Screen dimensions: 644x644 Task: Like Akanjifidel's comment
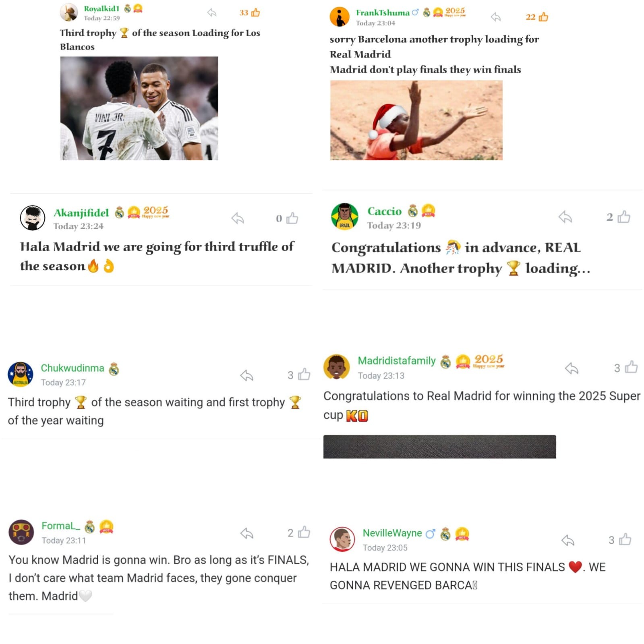(292, 218)
